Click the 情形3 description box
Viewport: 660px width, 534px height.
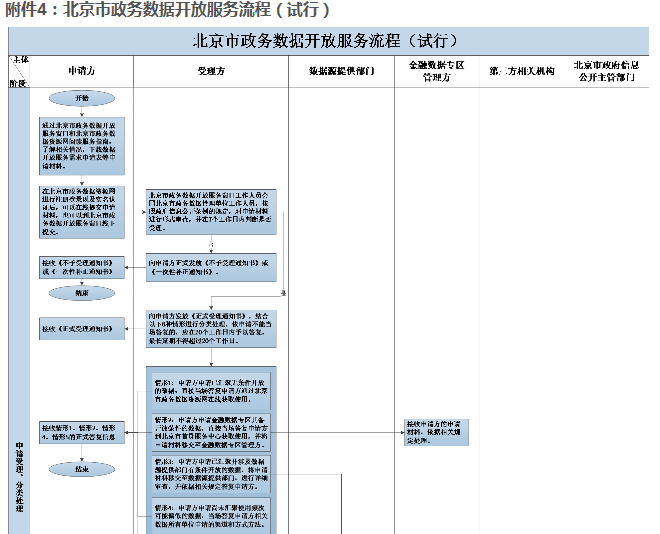click(x=210, y=470)
